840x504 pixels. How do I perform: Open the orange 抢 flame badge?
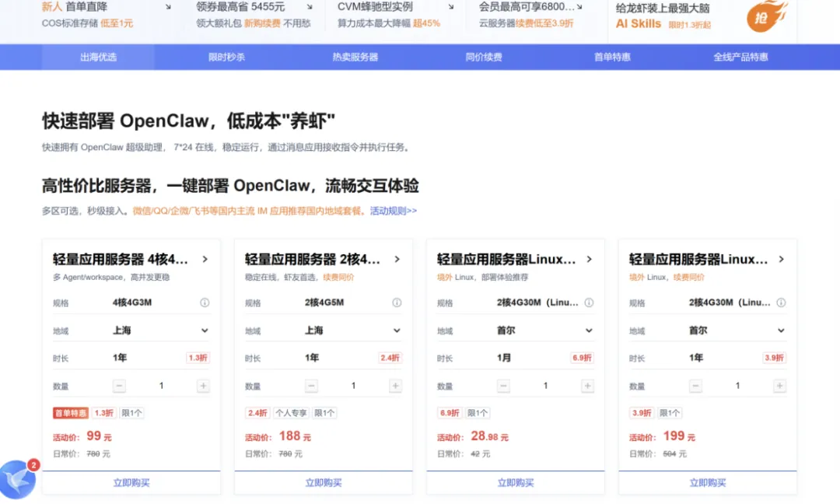coord(766,16)
